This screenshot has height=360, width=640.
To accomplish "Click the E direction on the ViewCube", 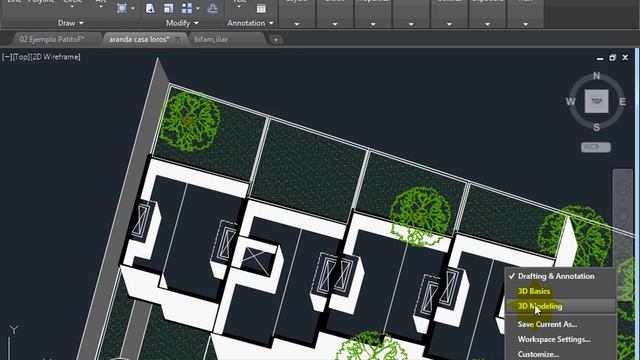I will pyautogui.click(x=622, y=101).
